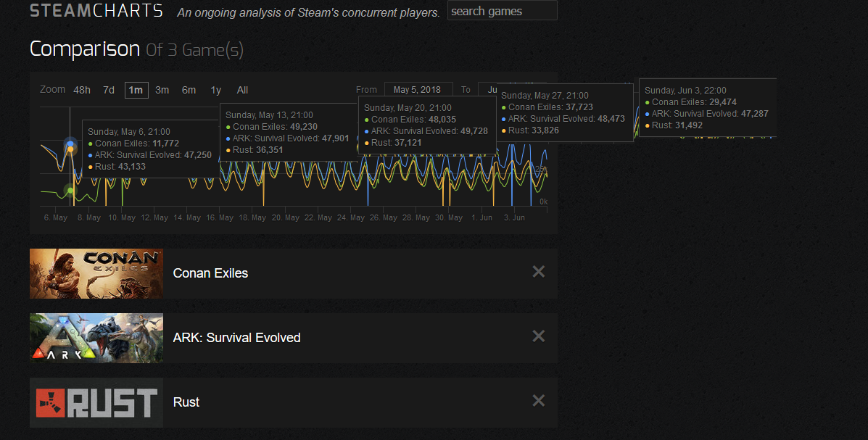Click the STEAMCHARTS logo
The height and width of the screenshot is (440, 868).
(x=96, y=11)
